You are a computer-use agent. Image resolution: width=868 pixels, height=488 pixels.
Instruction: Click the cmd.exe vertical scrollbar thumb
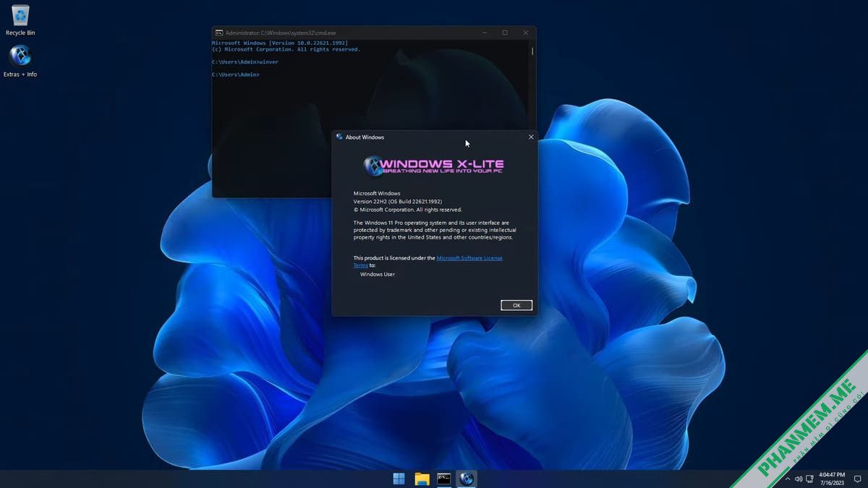click(533, 51)
